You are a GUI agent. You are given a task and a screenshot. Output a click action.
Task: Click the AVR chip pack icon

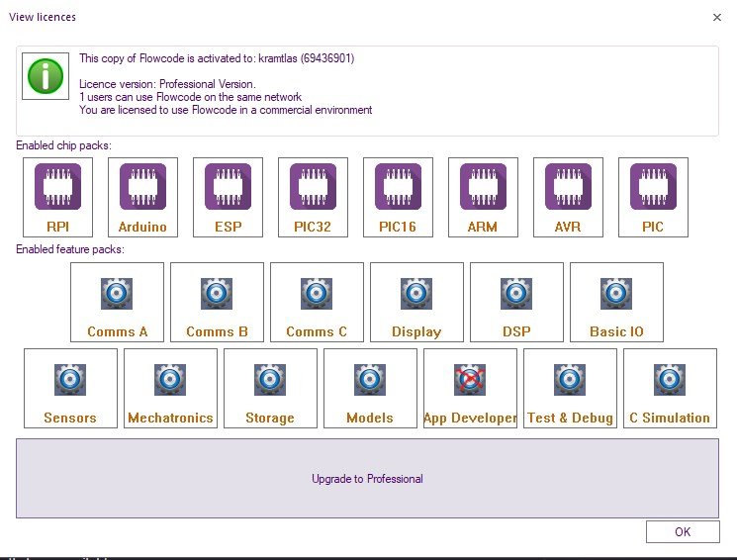pos(568,188)
